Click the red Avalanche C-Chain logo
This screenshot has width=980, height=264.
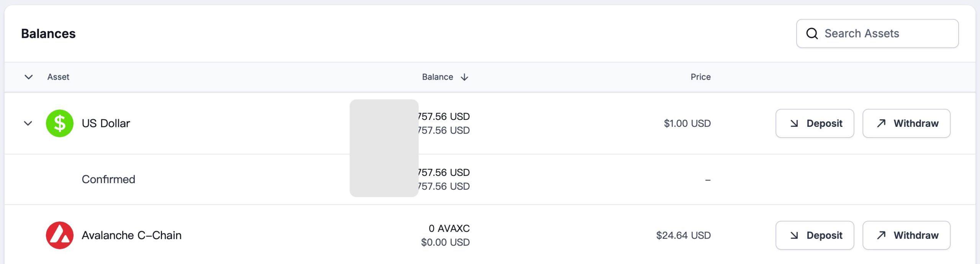click(x=60, y=235)
